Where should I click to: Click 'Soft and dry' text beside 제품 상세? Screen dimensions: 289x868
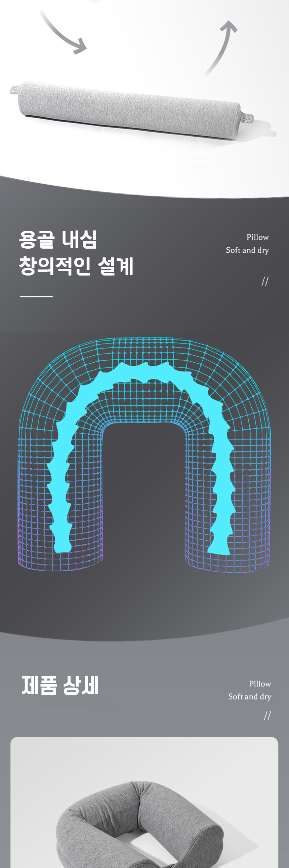click(249, 696)
